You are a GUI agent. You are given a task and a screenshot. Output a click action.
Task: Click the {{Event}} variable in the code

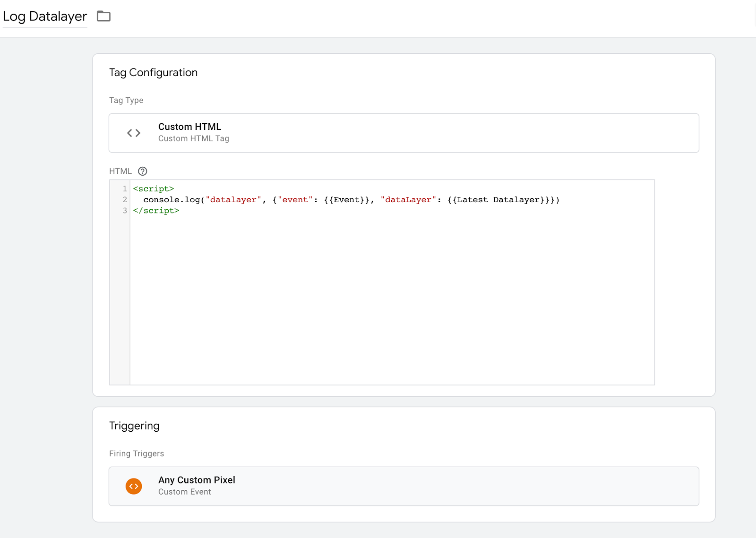pos(347,200)
